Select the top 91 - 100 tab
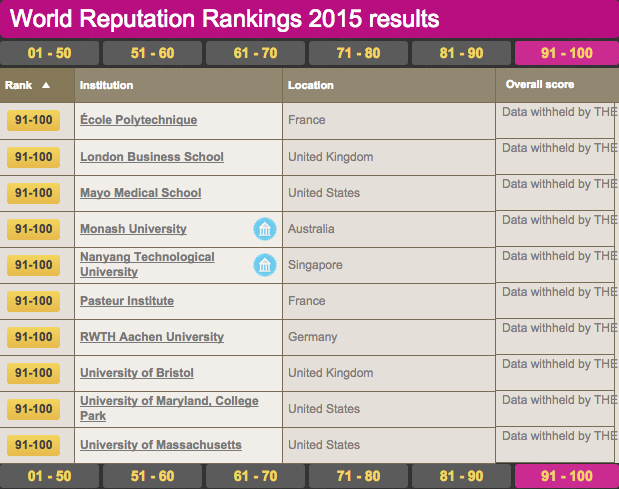The width and height of the screenshot is (619, 489). (567, 53)
